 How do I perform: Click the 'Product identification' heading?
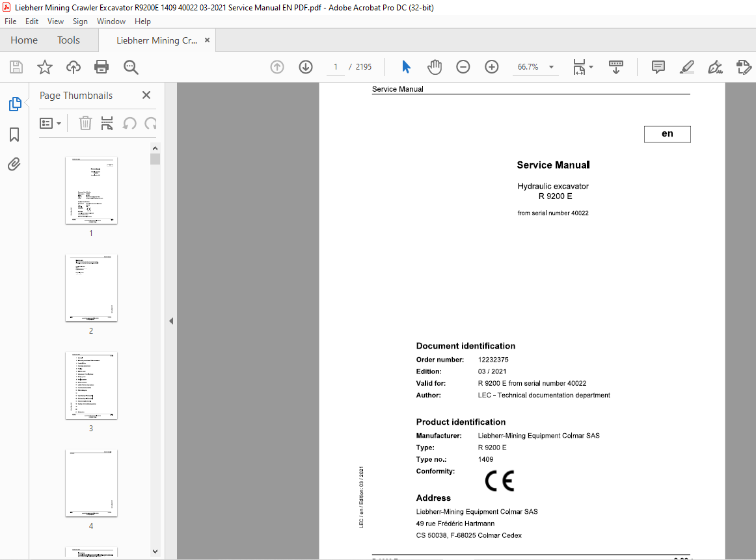tap(461, 421)
